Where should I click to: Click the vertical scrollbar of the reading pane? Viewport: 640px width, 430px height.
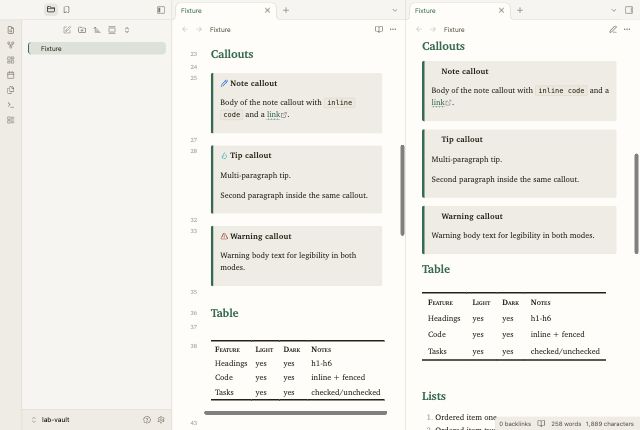pos(636,204)
